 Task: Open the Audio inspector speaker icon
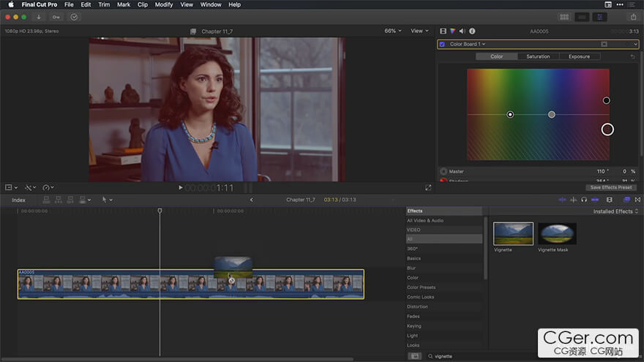[463, 31]
